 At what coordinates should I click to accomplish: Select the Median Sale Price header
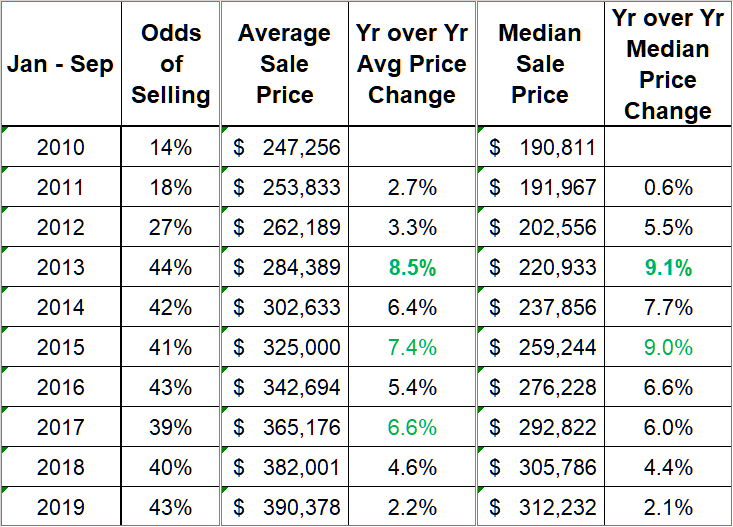(540, 65)
